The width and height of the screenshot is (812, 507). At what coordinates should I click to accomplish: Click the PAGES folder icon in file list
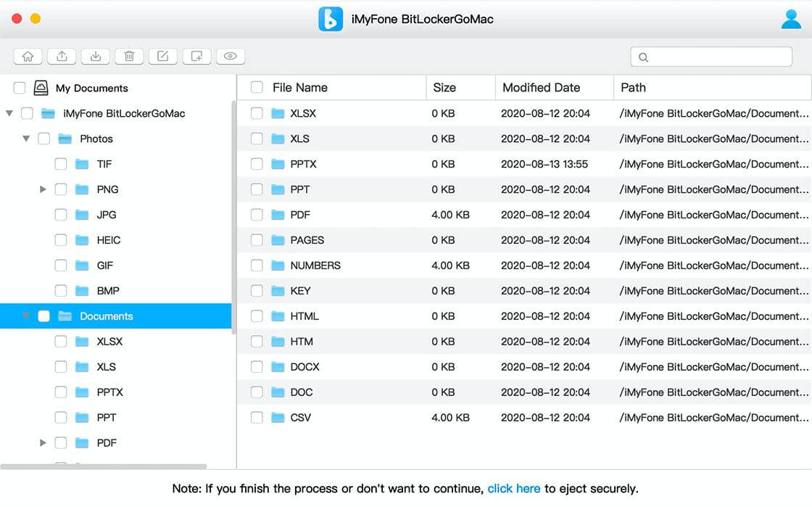(278, 240)
